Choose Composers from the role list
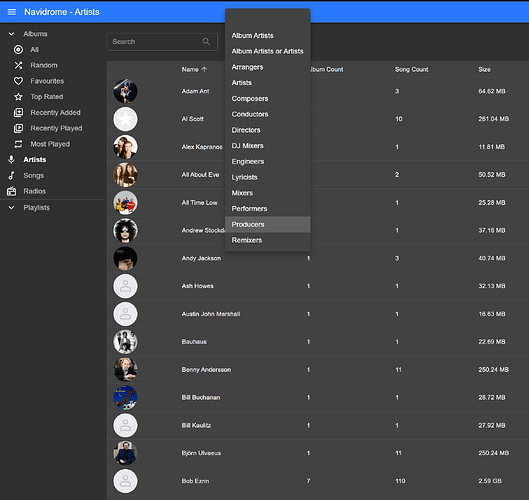This screenshot has height=500, width=529. pyautogui.click(x=268, y=99)
